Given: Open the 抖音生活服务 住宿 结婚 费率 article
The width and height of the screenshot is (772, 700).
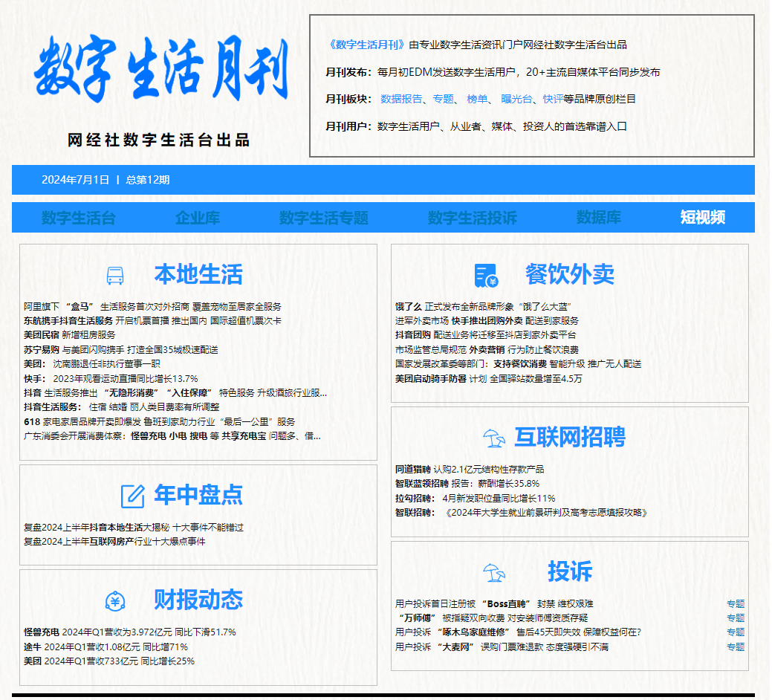Looking at the screenshot, I should [x=122, y=408].
